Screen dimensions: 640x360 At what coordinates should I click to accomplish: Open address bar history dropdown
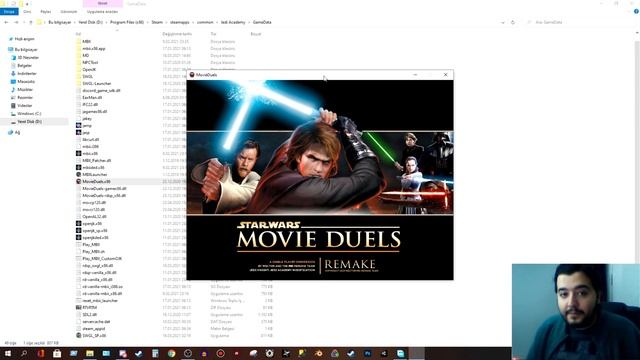(x=503, y=22)
